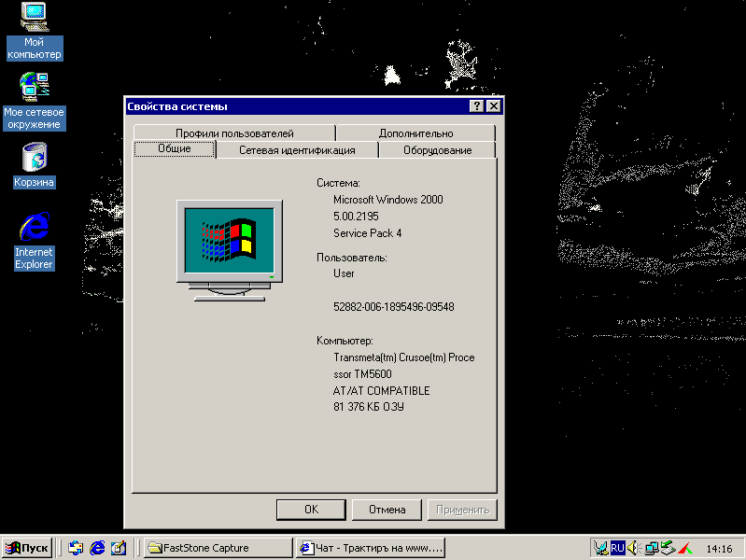Click the safely remove hardware tray icon
This screenshot has width=746, height=560.
tap(668, 548)
